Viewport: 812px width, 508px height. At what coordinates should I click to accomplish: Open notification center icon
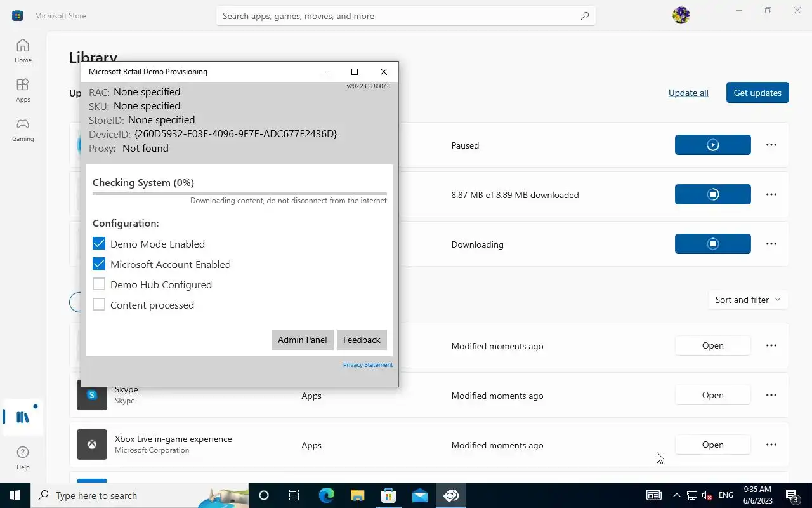pyautogui.click(x=792, y=495)
